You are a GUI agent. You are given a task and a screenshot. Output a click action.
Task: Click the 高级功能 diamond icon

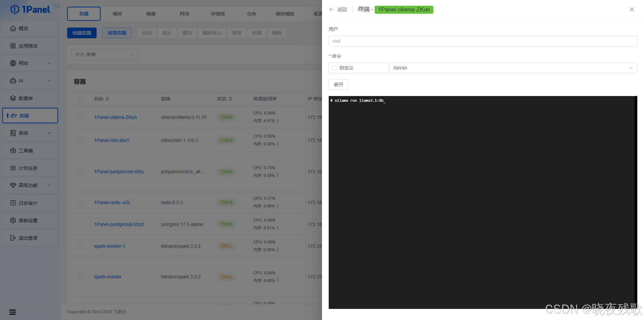(x=13, y=185)
